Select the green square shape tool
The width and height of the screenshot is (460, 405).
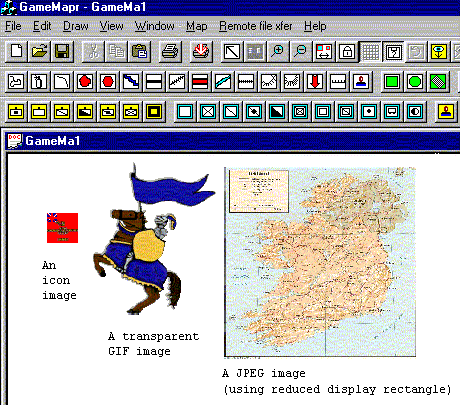pyautogui.click(x=392, y=82)
